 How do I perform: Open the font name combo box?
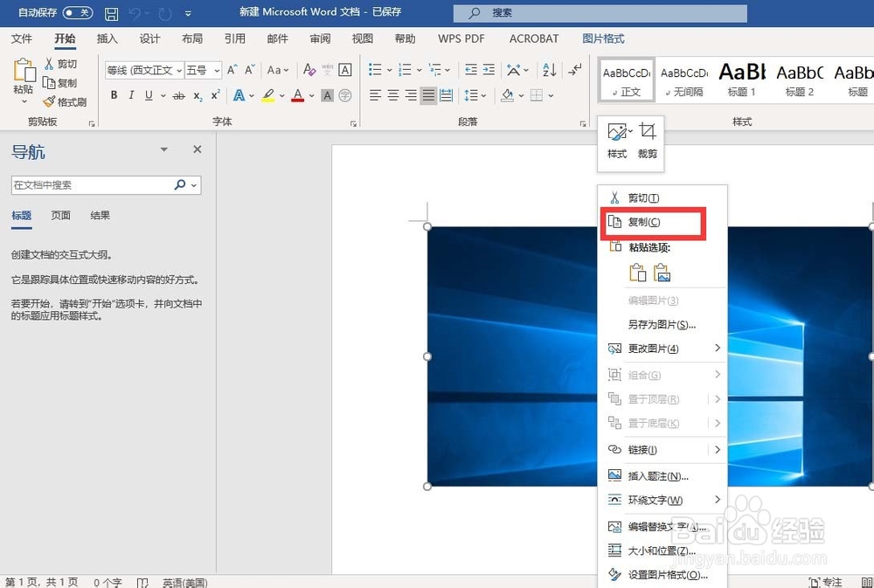pyautogui.click(x=144, y=70)
